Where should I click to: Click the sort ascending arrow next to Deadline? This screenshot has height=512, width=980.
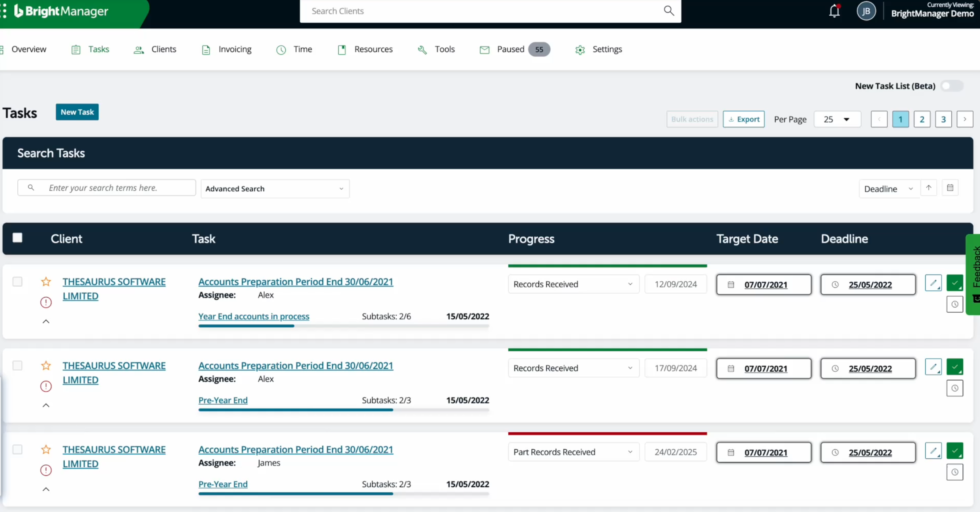point(929,188)
